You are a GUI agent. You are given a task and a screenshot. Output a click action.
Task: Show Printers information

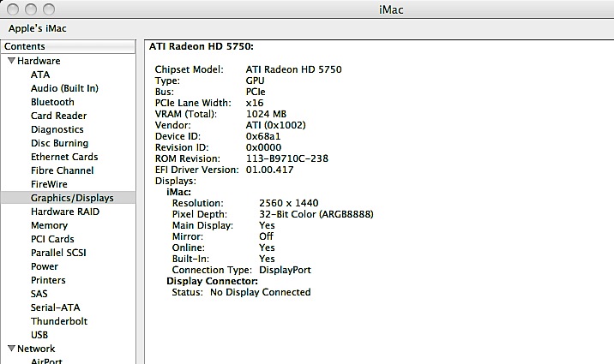click(x=48, y=280)
